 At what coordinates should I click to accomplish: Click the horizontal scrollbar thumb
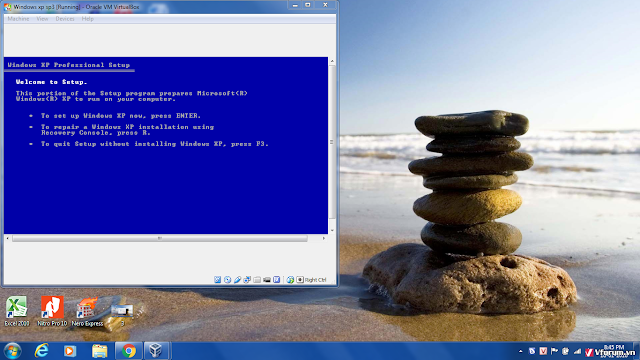coord(160,238)
